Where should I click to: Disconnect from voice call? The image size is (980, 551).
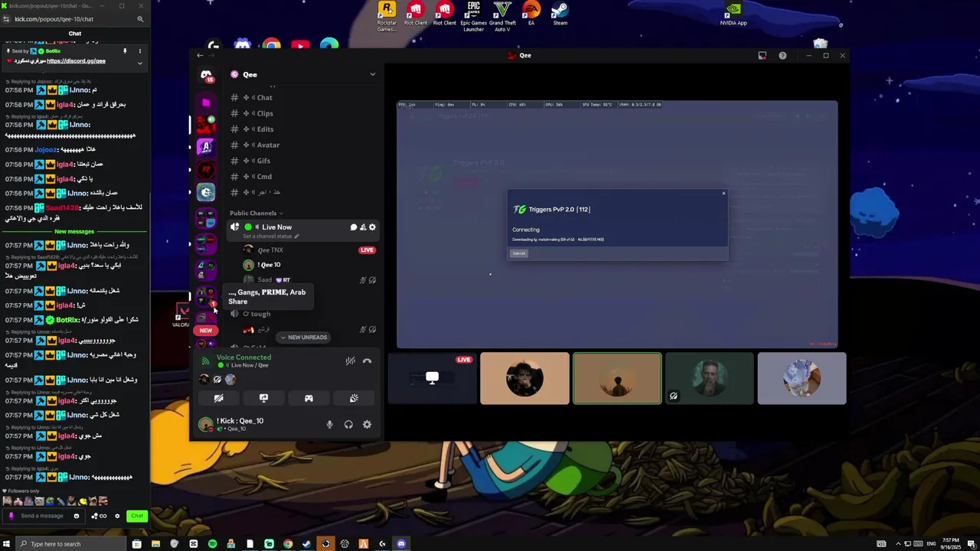pyautogui.click(x=367, y=361)
